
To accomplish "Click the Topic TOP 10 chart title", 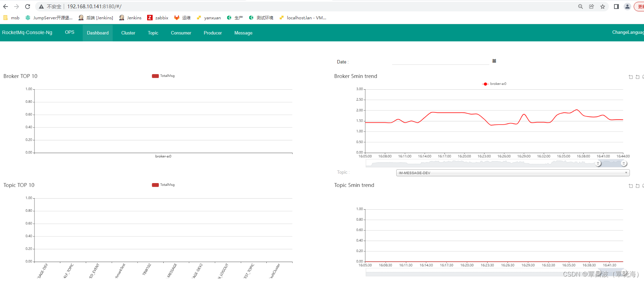I will click(19, 185).
